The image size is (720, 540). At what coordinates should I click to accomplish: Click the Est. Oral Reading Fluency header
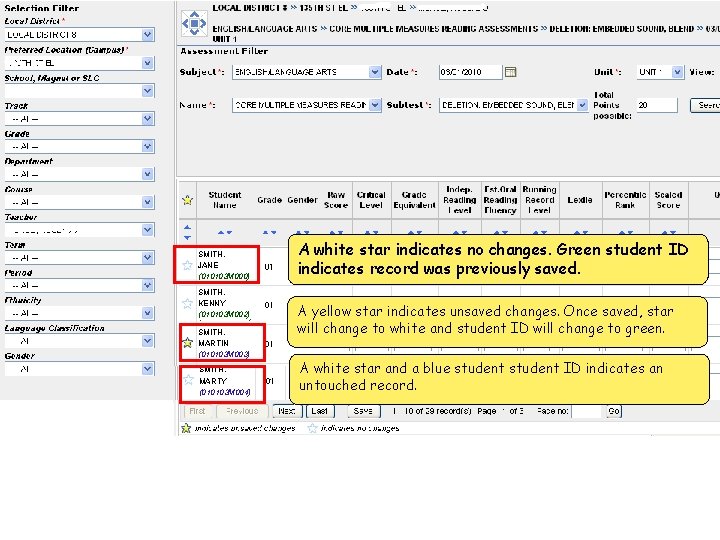click(x=500, y=200)
